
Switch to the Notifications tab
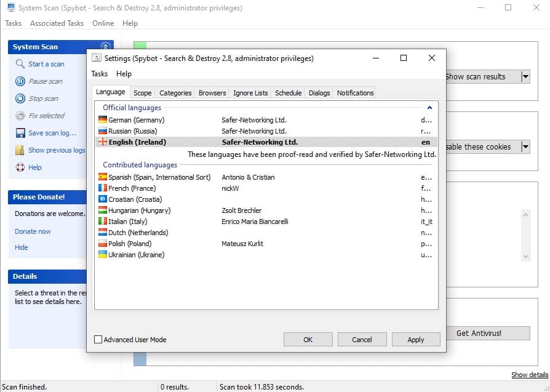pos(355,93)
